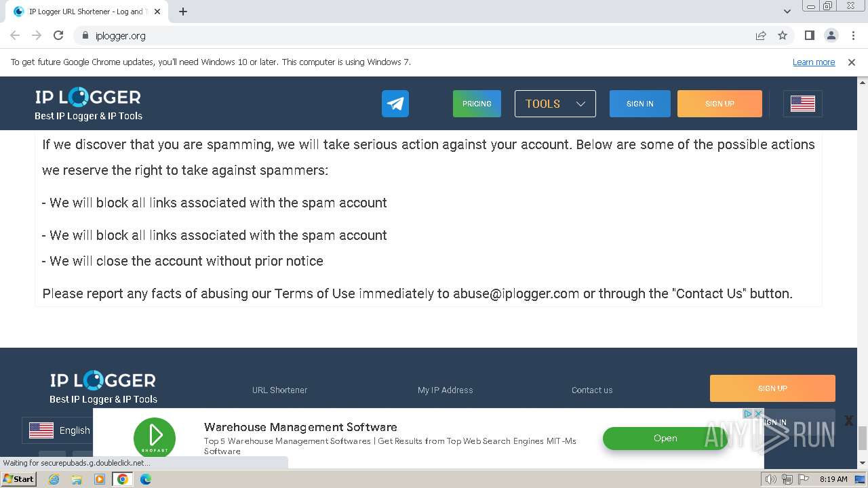This screenshot has height=488, width=868.
Task: Click the header SIGN UP button
Action: pos(719,104)
